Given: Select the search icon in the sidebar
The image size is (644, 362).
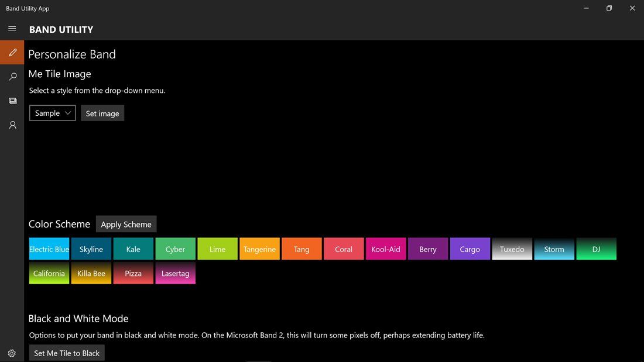Looking at the screenshot, I should coord(12,76).
